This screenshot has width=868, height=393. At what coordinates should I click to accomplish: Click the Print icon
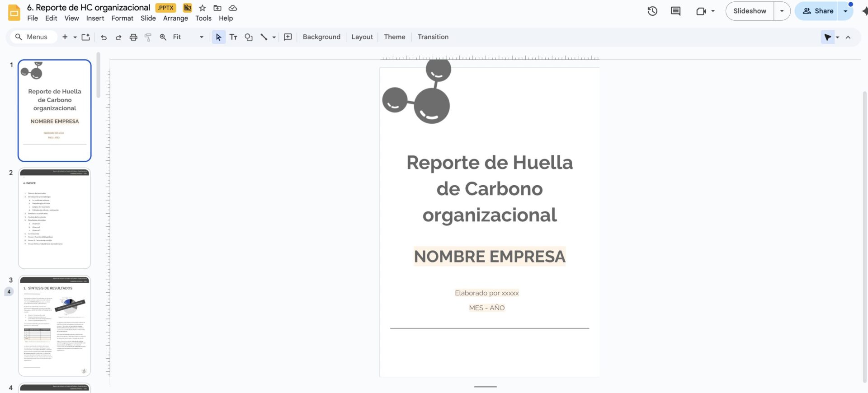click(133, 37)
